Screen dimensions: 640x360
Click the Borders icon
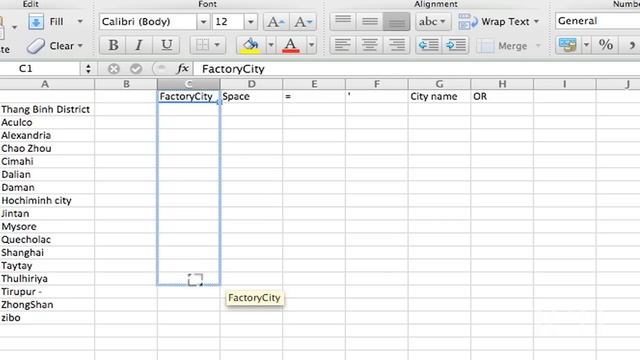tap(202, 45)
